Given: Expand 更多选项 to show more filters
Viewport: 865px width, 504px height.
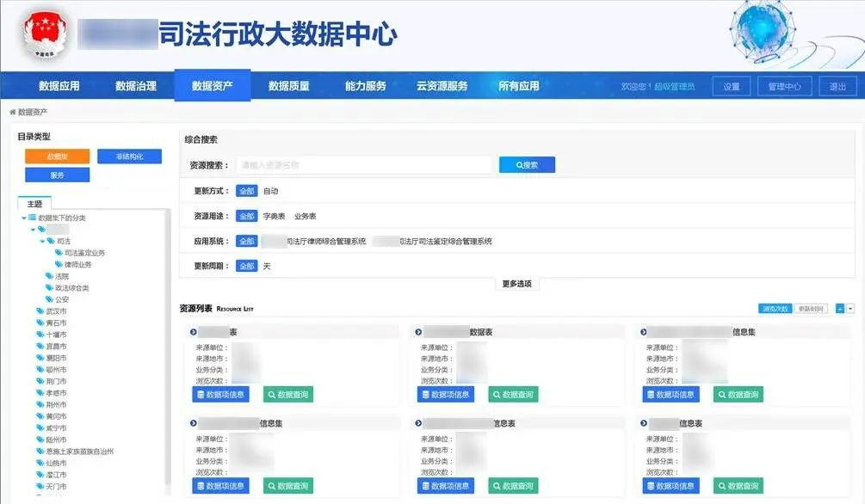Looking at the screenshot, I should pos(516,284).
